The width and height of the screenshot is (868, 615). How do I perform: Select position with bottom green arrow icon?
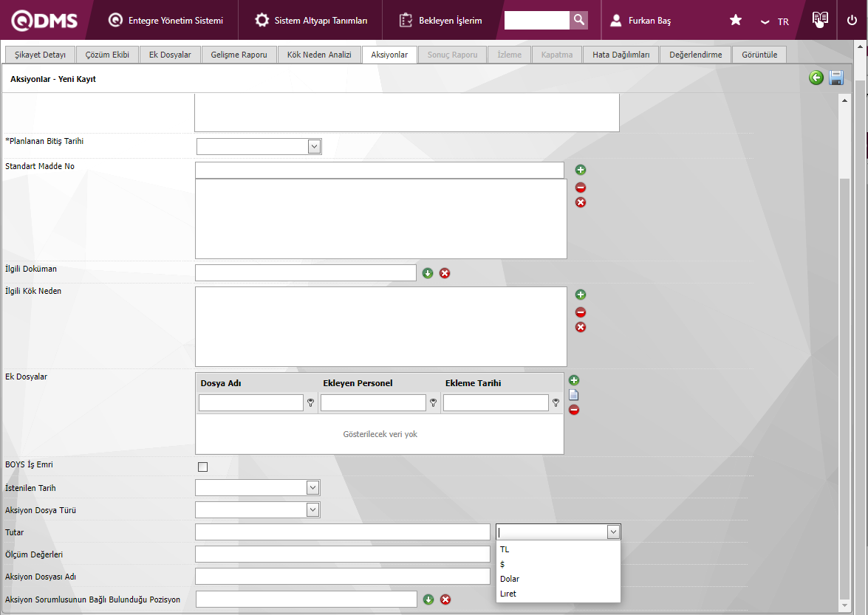click(x=428, y=599)
